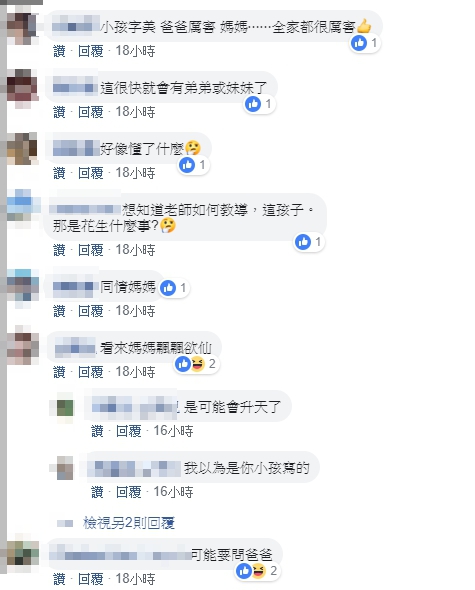Open reactions on 好像懂了什麼 comment

pos(194,165)
